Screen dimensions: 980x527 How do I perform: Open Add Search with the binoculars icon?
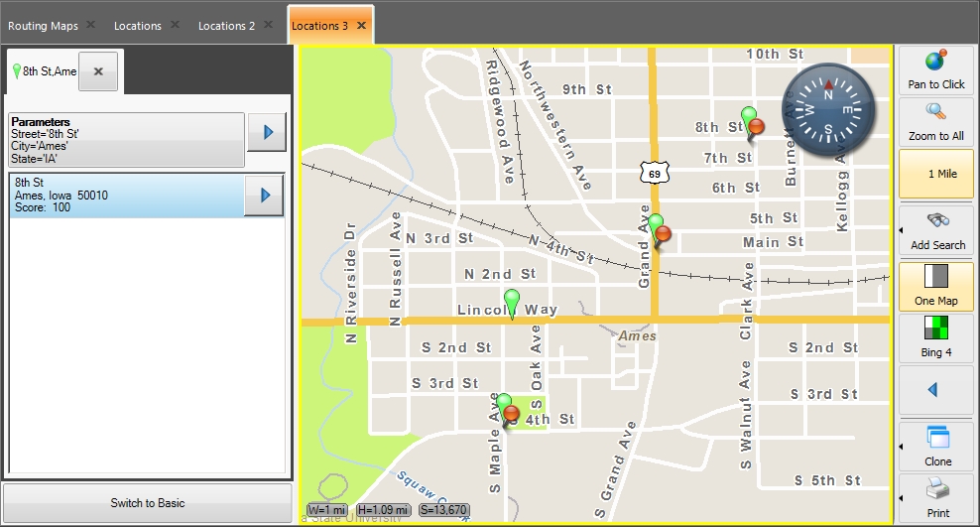937,222
